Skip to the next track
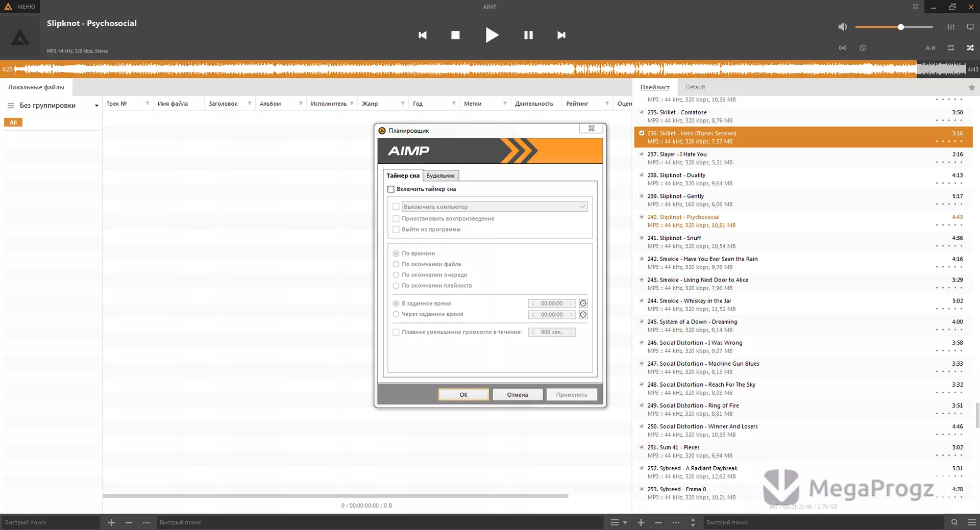This screenshot has height=530, width=980. coord(561,35)
